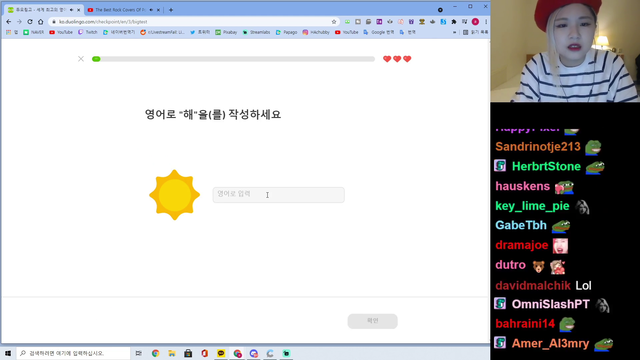The height and width of the screenshot is (360, 640).
Task: Open the Google 번역 translate bookmark
Action: (379, 32)
